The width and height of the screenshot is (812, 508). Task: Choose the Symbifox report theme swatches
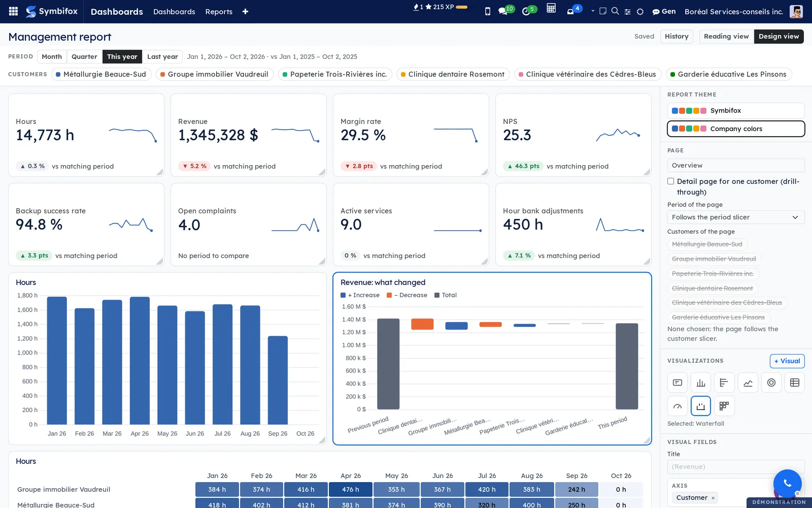736,111
